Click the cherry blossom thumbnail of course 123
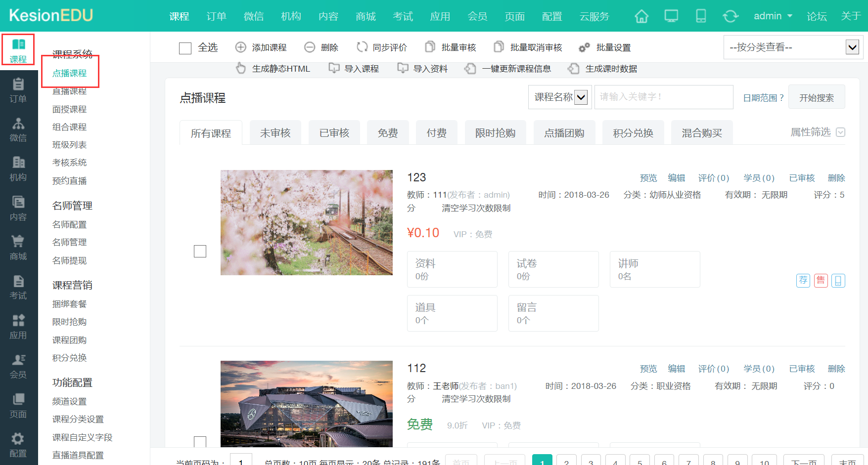868x465 pixels. (306, 222)
